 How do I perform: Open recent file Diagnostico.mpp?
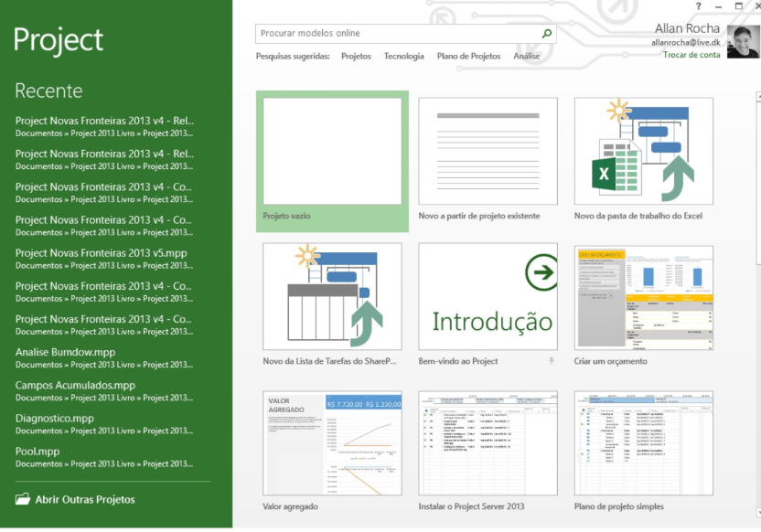tap(54, 419)
